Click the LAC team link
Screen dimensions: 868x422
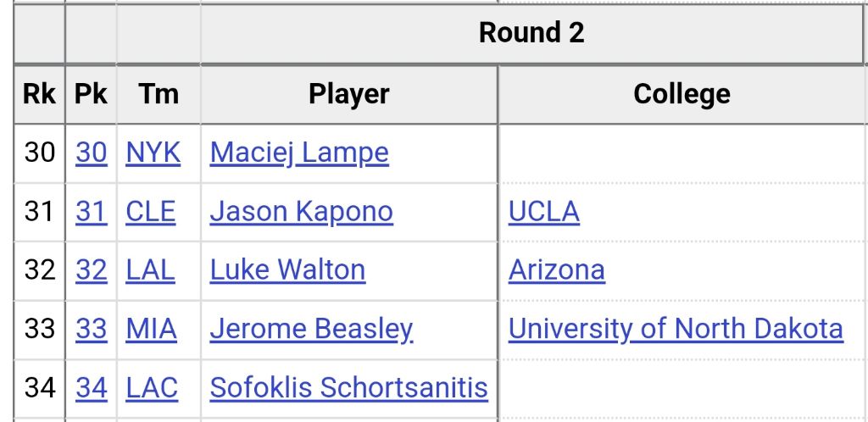[152, 387]
